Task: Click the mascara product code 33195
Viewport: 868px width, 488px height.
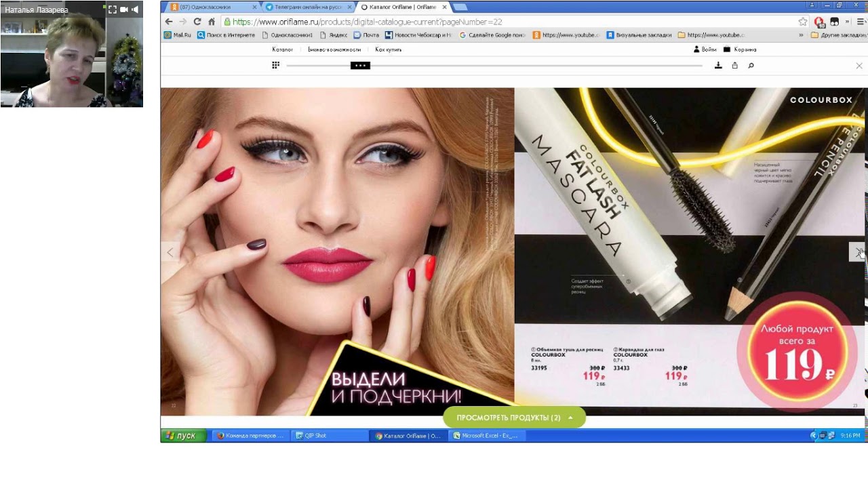Action: [x=538, y=368]
